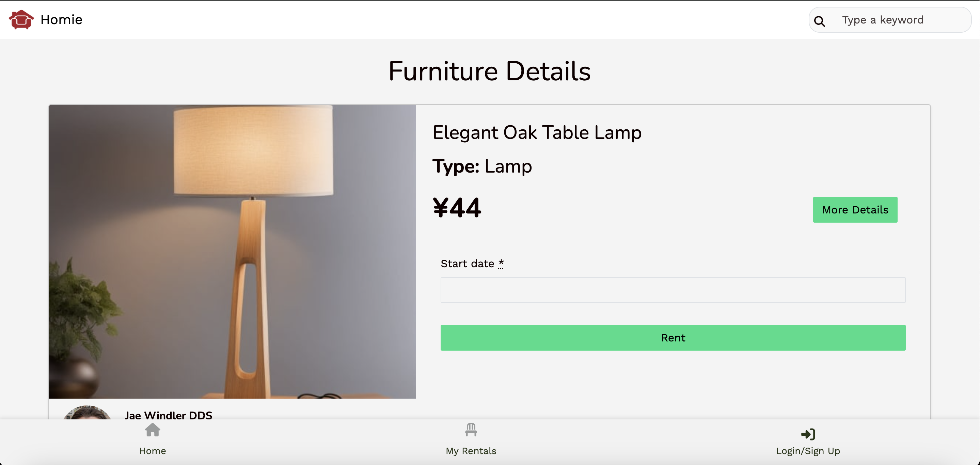Image resolution: width=980 pixels, height=465 pixels.
Task: Click Jae Windler DDS profile avatar
Action: (x=87, y=413)
